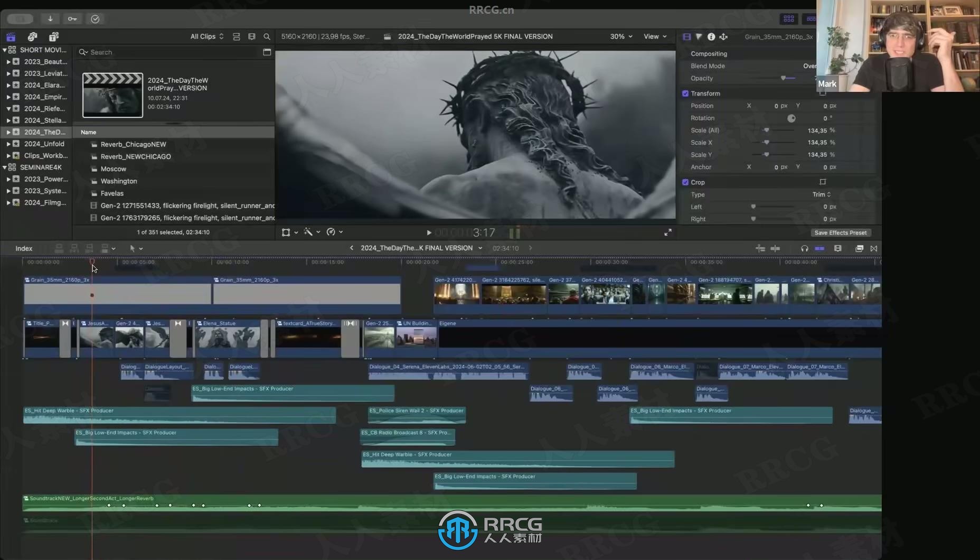980x560 pixels.
Task: Open timeline clip appearance filmstrip icon
Action: pos(837,248)
